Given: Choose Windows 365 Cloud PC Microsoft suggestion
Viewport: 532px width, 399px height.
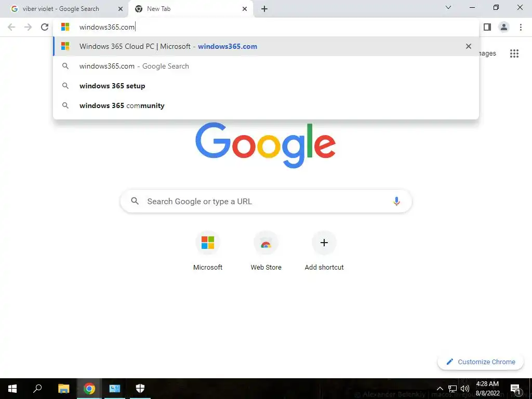Looking at the screenshot, I should 266,46.
